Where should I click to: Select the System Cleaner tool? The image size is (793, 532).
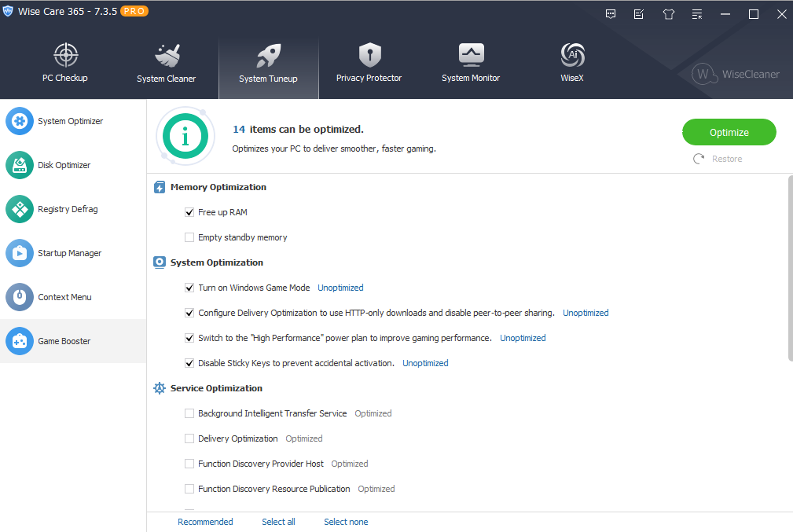[166, 63]
